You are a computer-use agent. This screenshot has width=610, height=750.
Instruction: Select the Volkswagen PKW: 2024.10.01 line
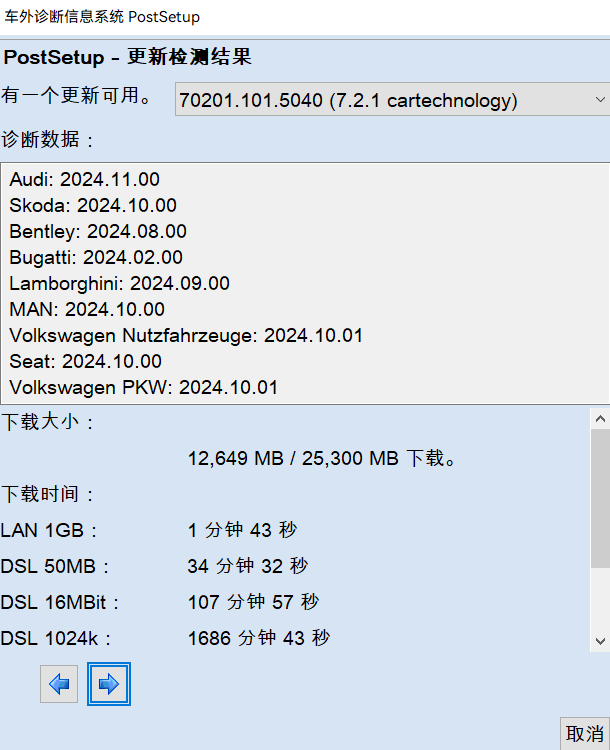(x=144, y=387)
